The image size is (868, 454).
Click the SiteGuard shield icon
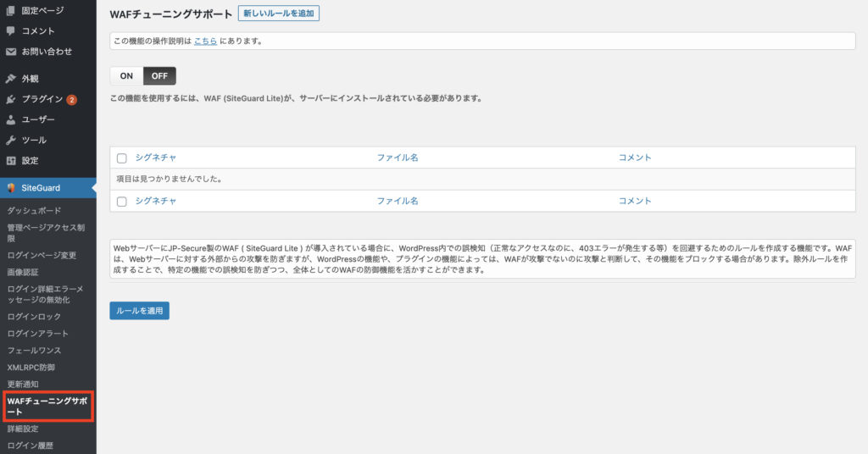[10, 188]
